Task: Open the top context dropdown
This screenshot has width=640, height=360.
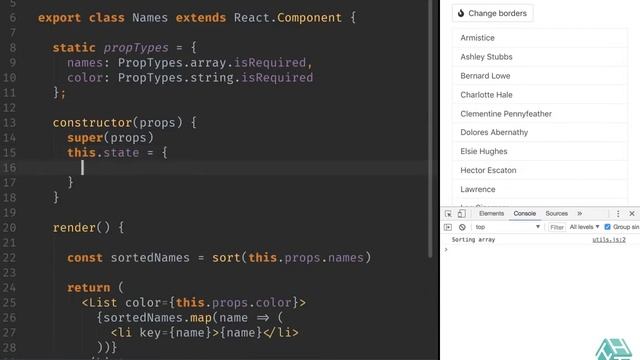Action: click(508, 227)
